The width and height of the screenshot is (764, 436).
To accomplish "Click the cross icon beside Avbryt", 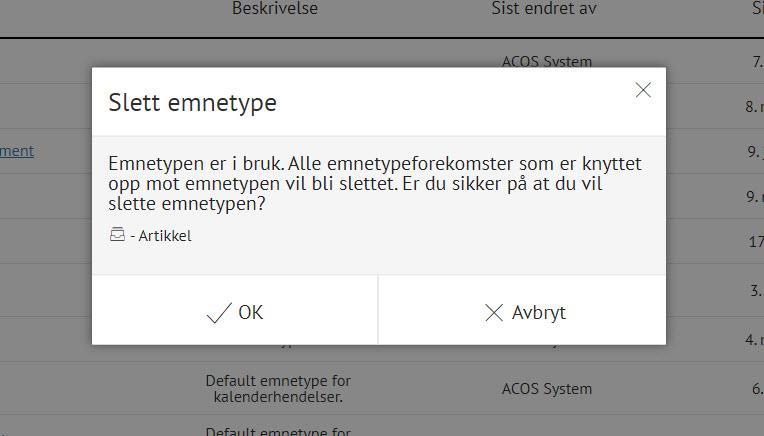I will click(x=493, y=313).
